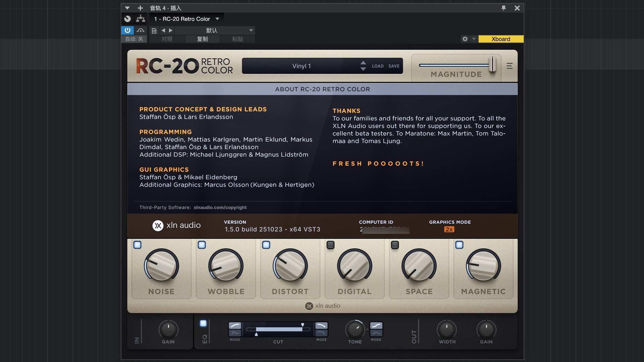Click the LOAD preset button

pyautogui.click(x=377, y=66)
